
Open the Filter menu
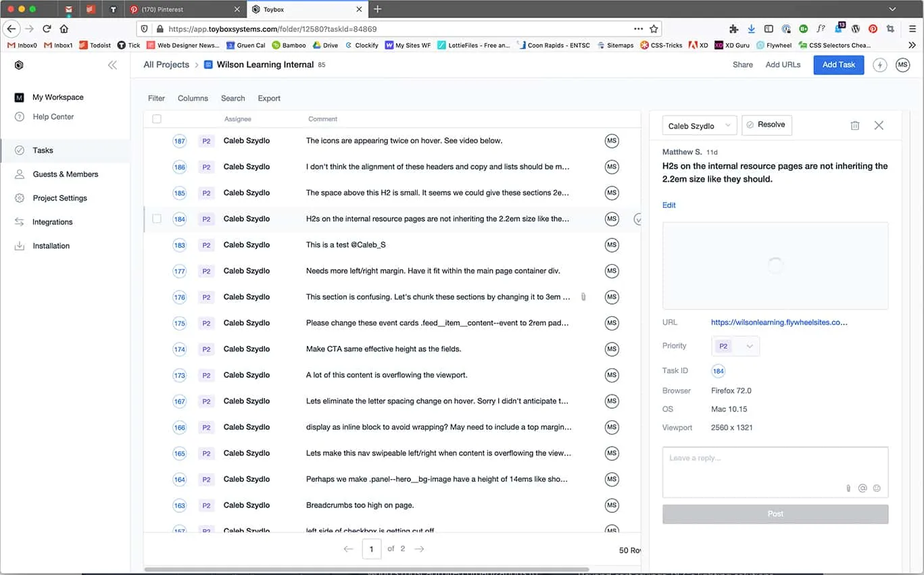pyautogui.click(x=156, y=99)
